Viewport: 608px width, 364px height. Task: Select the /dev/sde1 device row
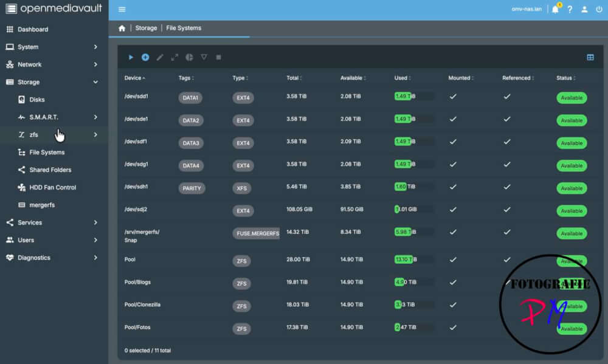coord(360,120)
